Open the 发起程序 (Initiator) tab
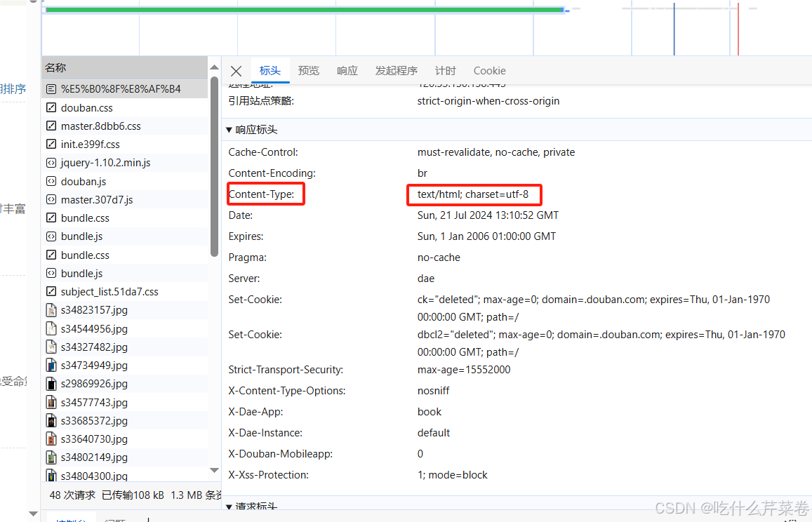The width and height of the screenshot is (812, 522). tap(396, 70)
